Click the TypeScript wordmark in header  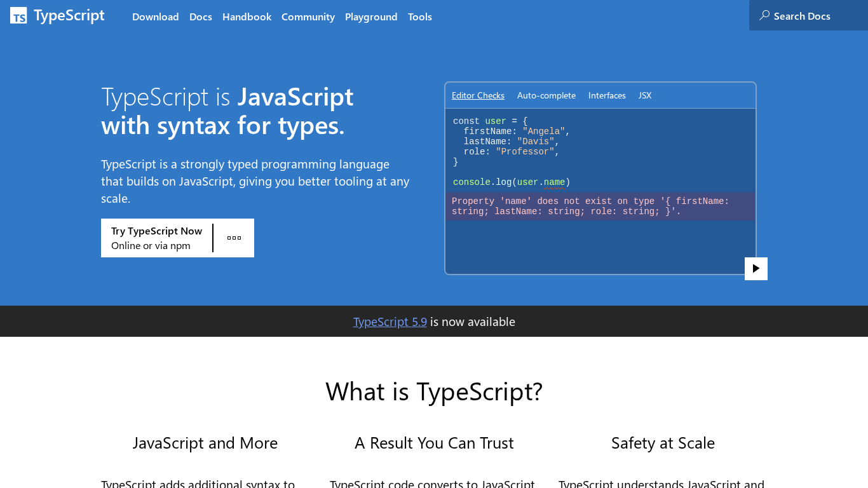click(69, 16)
